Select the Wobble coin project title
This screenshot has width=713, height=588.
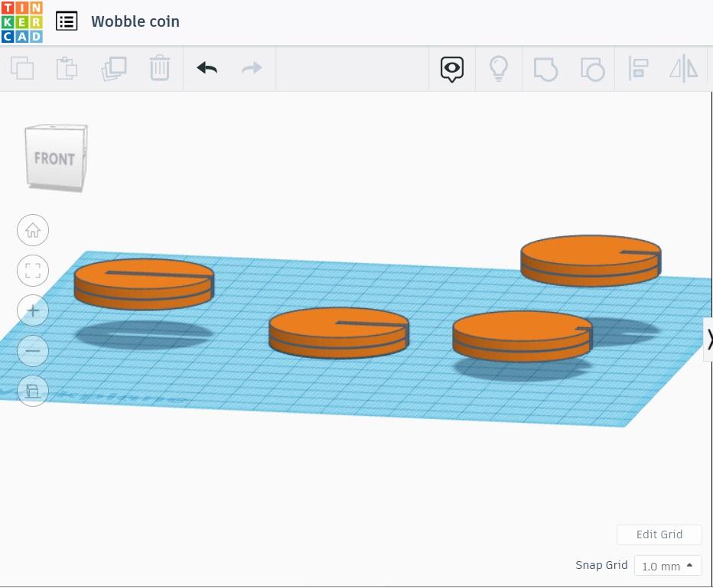click(x=135, y=21)
